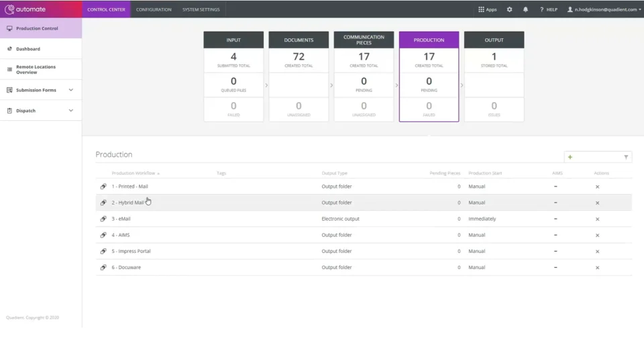
Task: Open the System Settings tab
Action: tap(201, 9)
